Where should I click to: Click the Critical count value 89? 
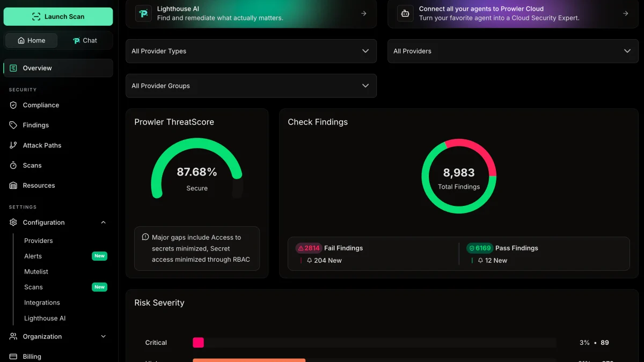605,343
